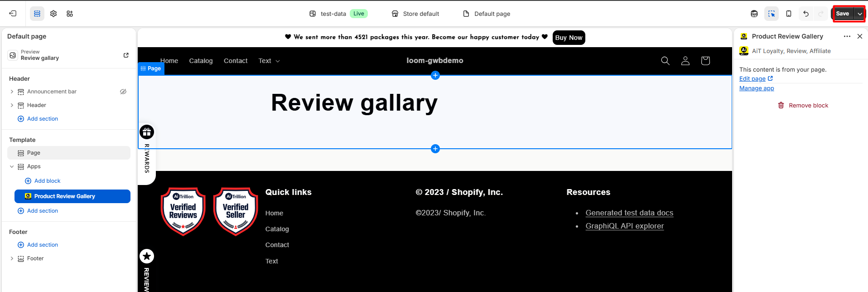
Task: Click the Remove block button
Action: [803, 105]
